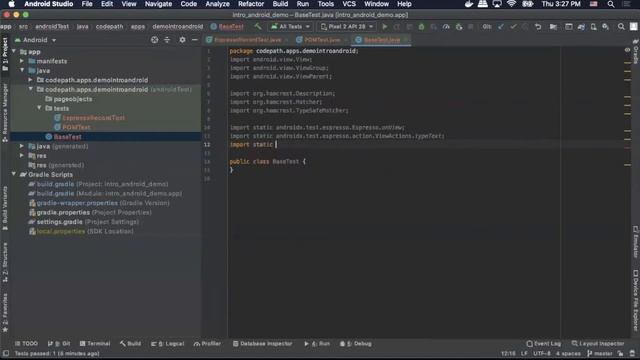
Task: Click the line 12:16 cursor position indicator
Action: click(x=508, y=353)
